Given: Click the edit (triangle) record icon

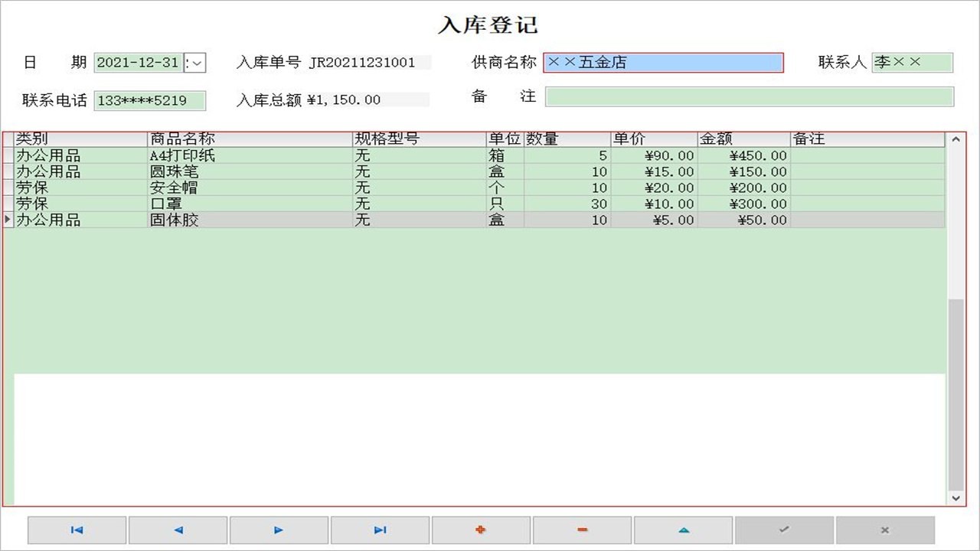Looking at the screenshot, I should (683, 530).
